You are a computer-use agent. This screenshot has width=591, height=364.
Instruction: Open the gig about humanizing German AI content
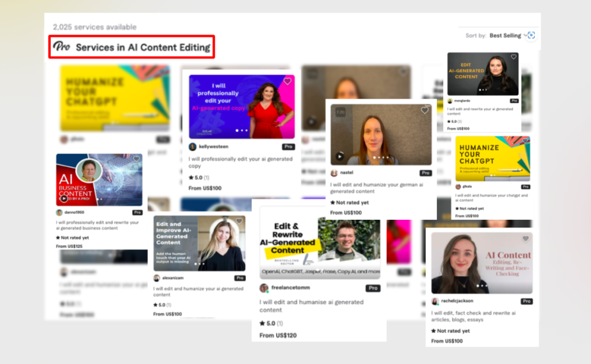(376, 188)
